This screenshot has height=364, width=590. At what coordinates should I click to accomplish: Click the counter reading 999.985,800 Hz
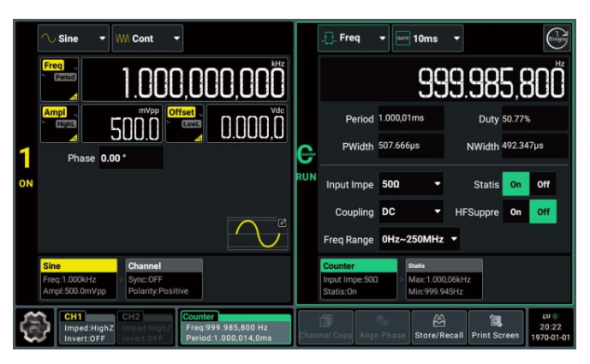444,79
